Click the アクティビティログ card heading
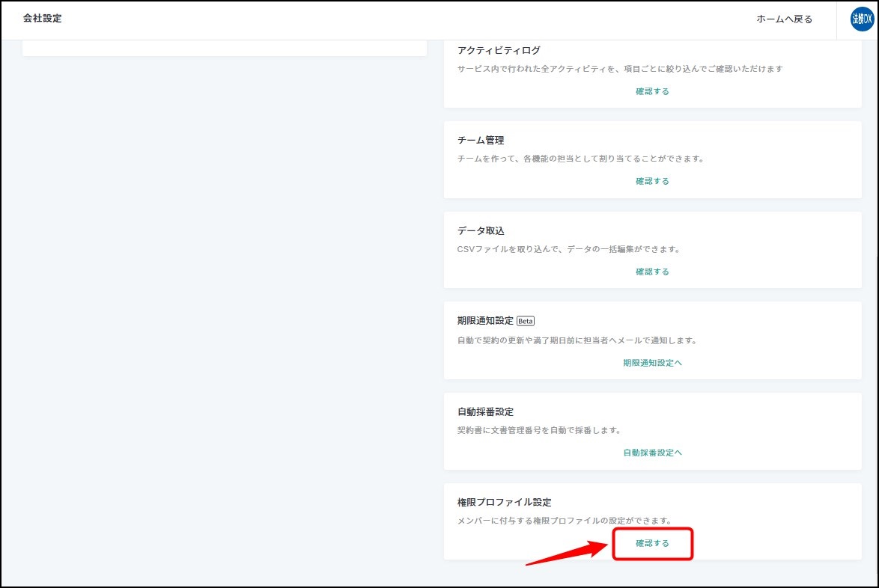 [499, 50]
